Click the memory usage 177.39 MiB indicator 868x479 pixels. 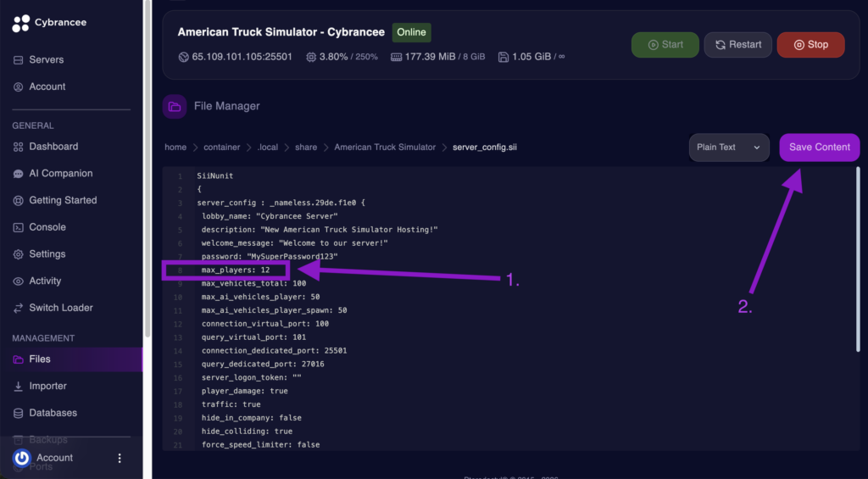tap(438, 57)
